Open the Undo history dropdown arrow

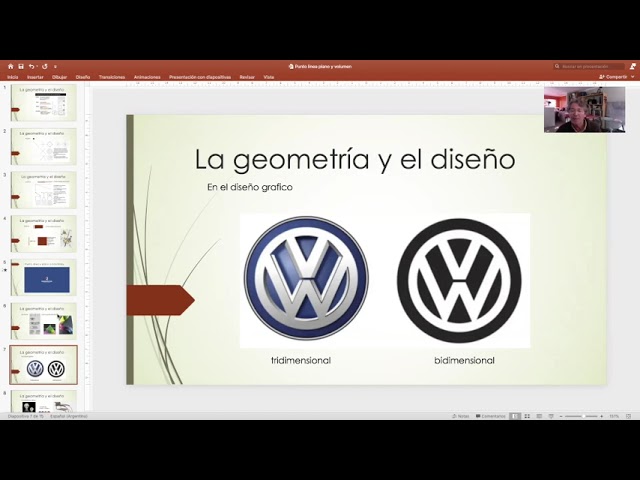tap(37, 66)
